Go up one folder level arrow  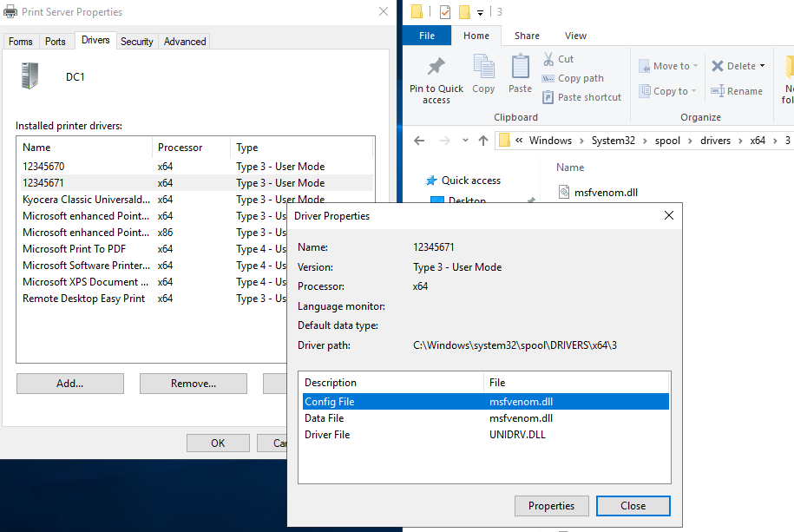pos(483,141)
